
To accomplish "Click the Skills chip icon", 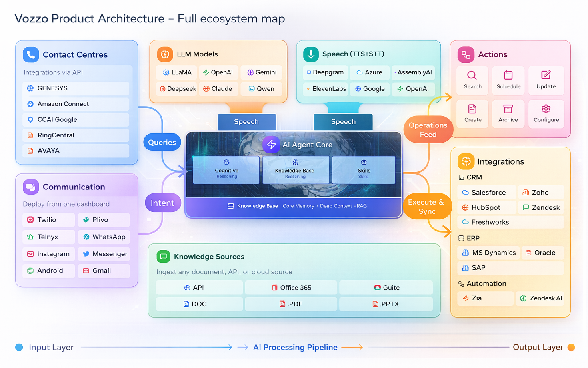I will (x=364, y=162).
